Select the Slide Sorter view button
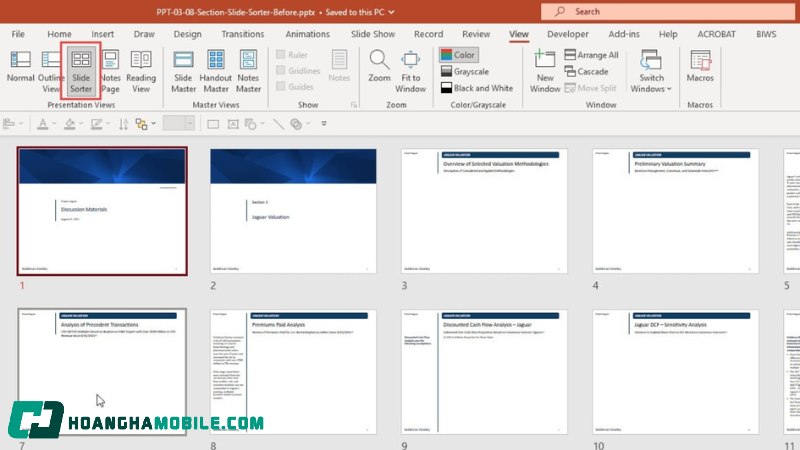Screen dimensions: 800x450 point(81,71)
